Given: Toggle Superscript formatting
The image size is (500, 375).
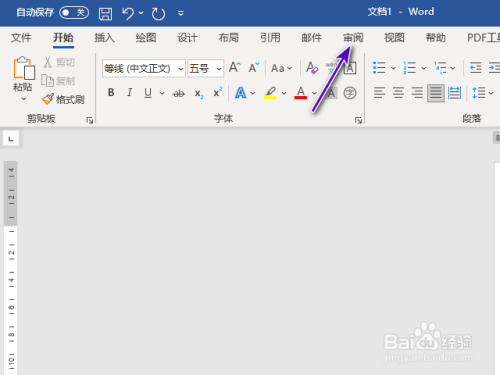Looking at the screenshot, I should [217, 92].
